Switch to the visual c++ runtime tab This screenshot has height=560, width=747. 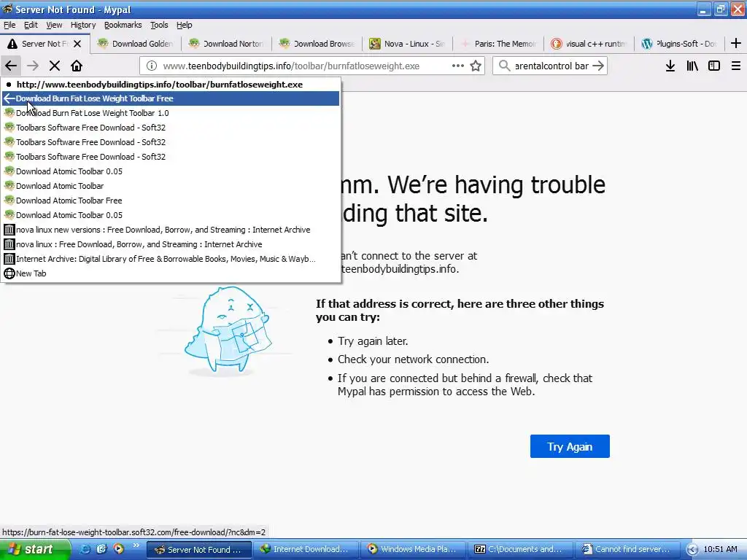(x=589, y=44)
